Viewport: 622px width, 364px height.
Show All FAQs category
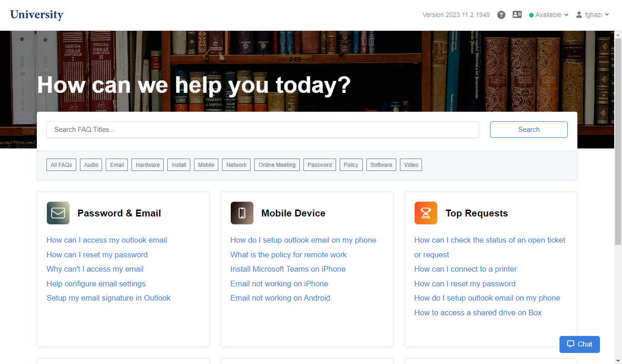[61, 165]
